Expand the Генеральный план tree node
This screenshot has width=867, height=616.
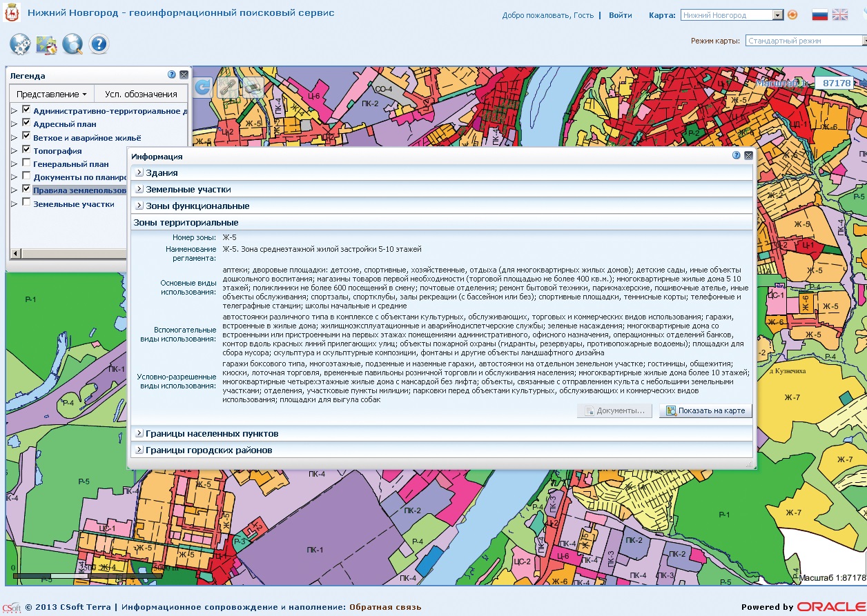[x=14, y=164]
